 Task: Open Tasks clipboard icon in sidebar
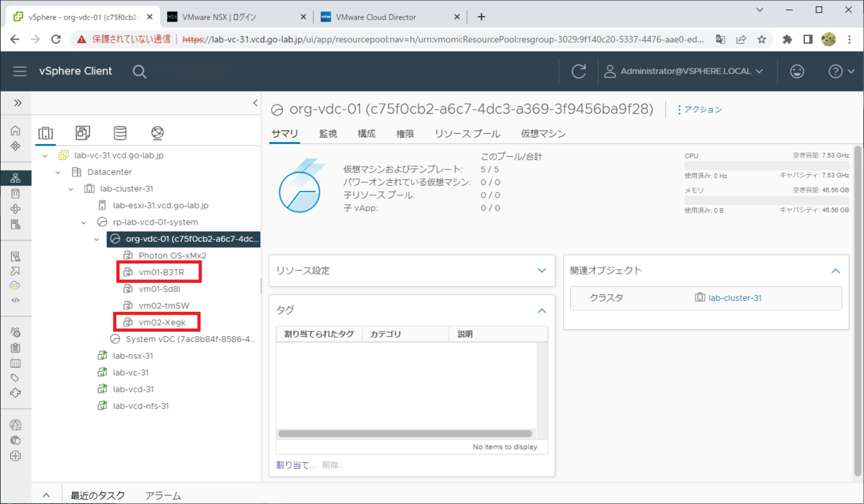tap(16, 347)
